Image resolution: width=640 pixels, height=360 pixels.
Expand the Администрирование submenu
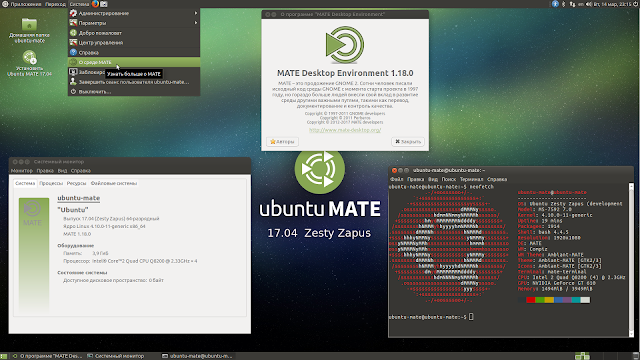tap(134, 13)
